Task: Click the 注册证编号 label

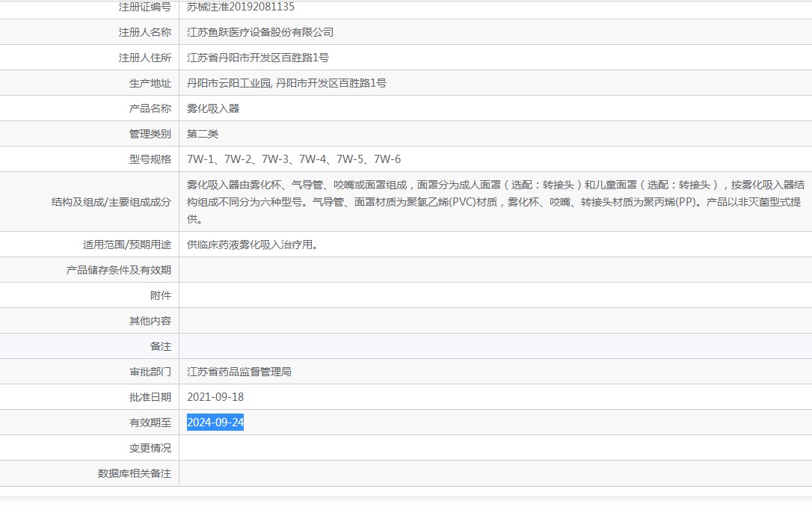Action: pos(145,7)
